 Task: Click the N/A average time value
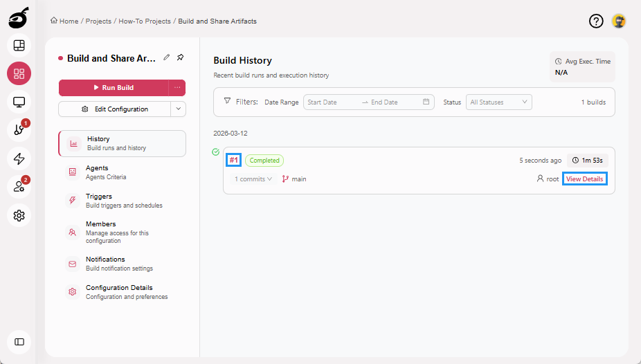pyautogui.click(x=561, y=72)
